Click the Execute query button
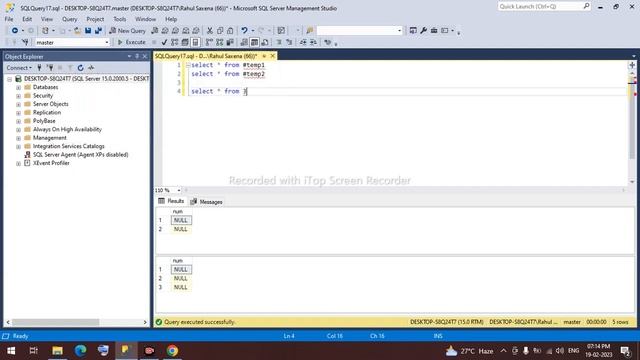The width and height of the screenshot is (640, 360). point(131,42)
